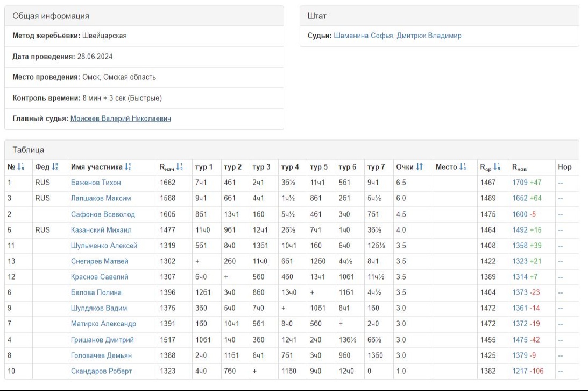The width and height of the screenshot is (588, 391).
Task: Click new rating 1709 for Баженов
Action: coord(520,183)
